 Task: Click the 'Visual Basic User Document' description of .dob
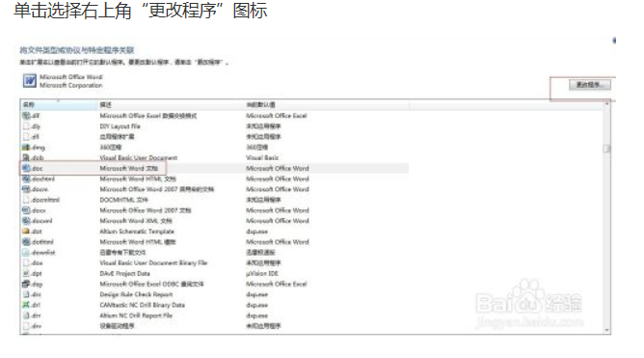tap(139, 158)
